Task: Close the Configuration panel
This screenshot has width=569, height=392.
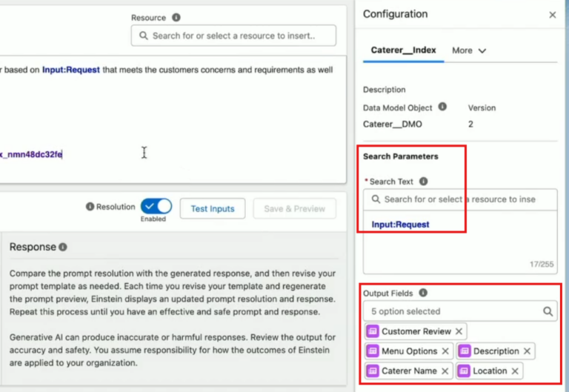Action: [x=552, y=15]
